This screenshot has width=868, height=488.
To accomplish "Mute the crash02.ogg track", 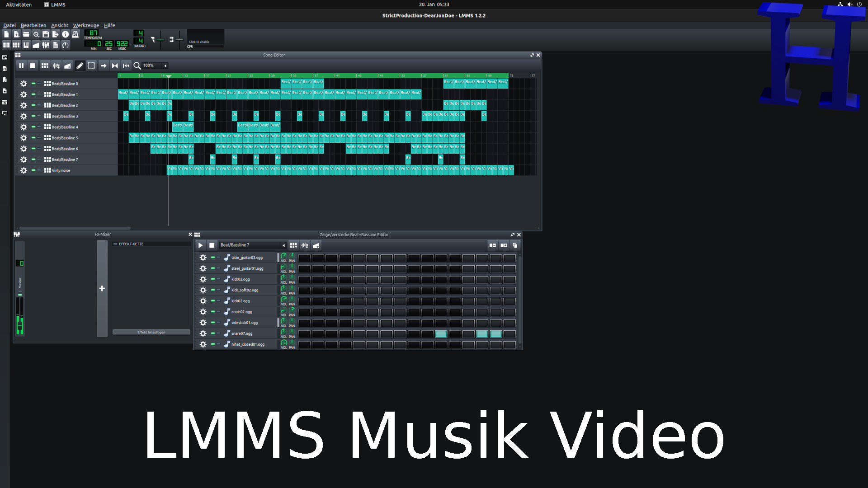I will [213, 311].
